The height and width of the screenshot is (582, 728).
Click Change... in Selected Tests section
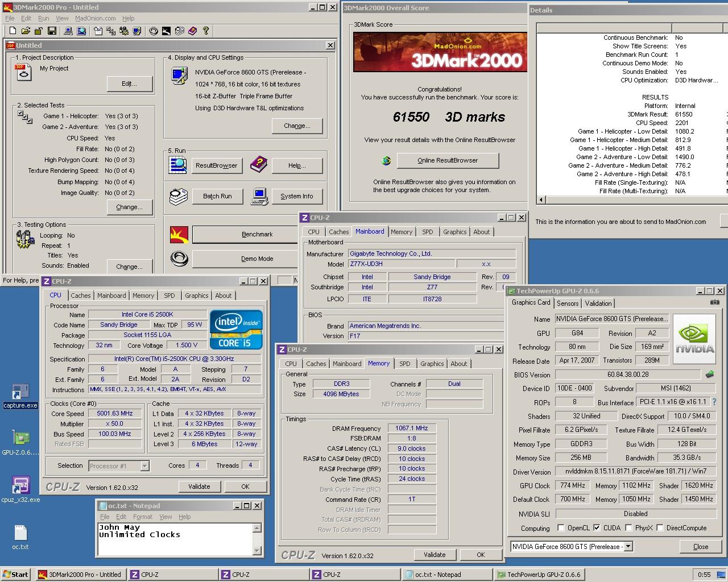[x=130, y=207]
